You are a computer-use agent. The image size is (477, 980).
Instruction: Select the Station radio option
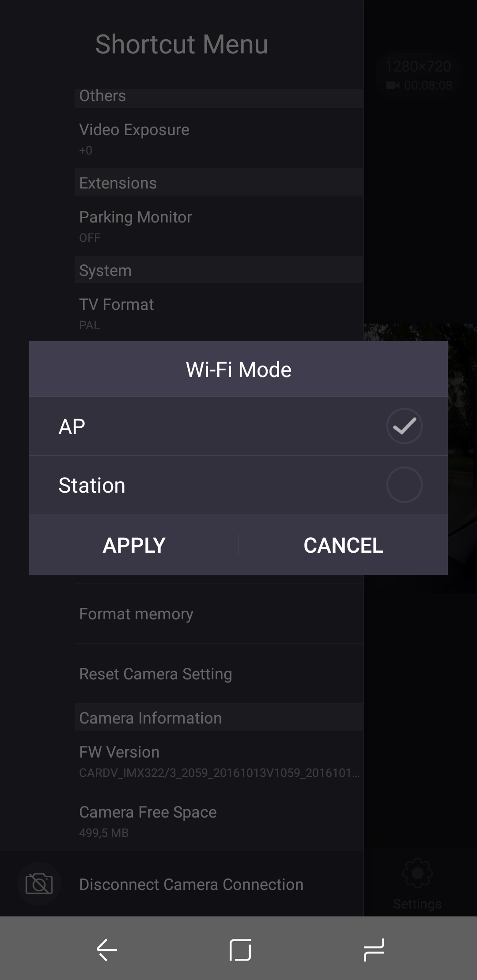point(404,485)
